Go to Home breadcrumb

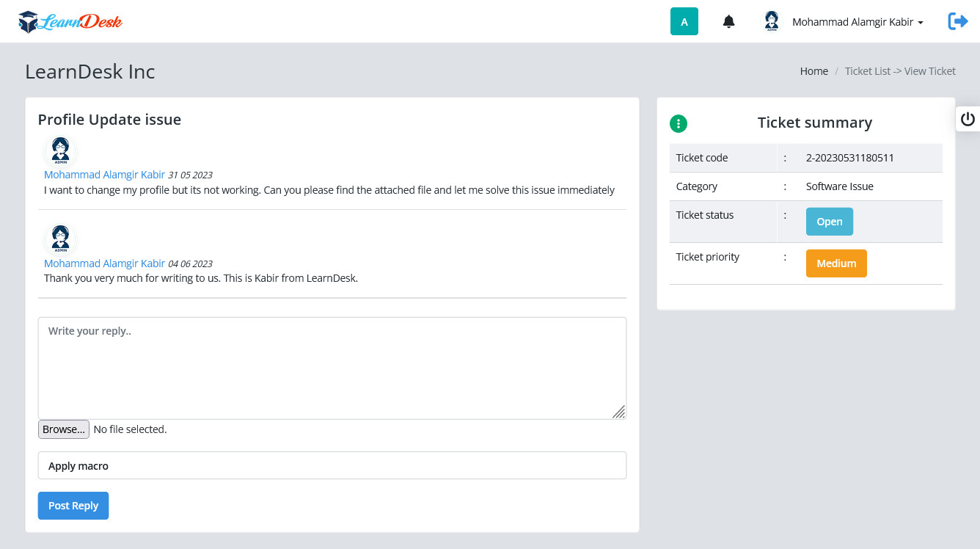coord(813,71)
